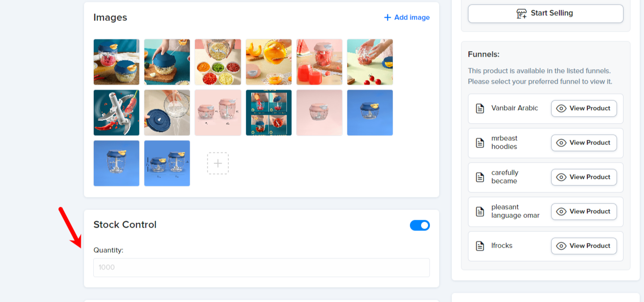Click the plus icon beside Add image

tap(387, 18)
